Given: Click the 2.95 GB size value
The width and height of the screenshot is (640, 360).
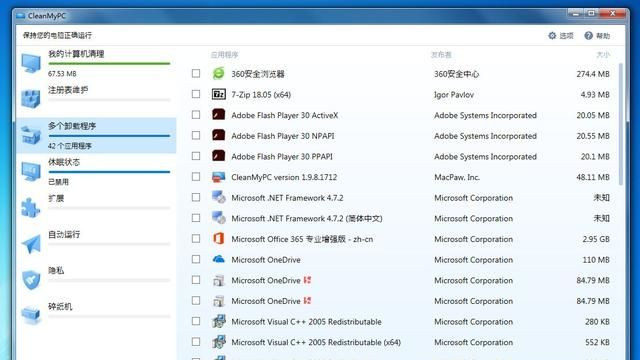Looking at the screenshot, I should click(596, 239).
